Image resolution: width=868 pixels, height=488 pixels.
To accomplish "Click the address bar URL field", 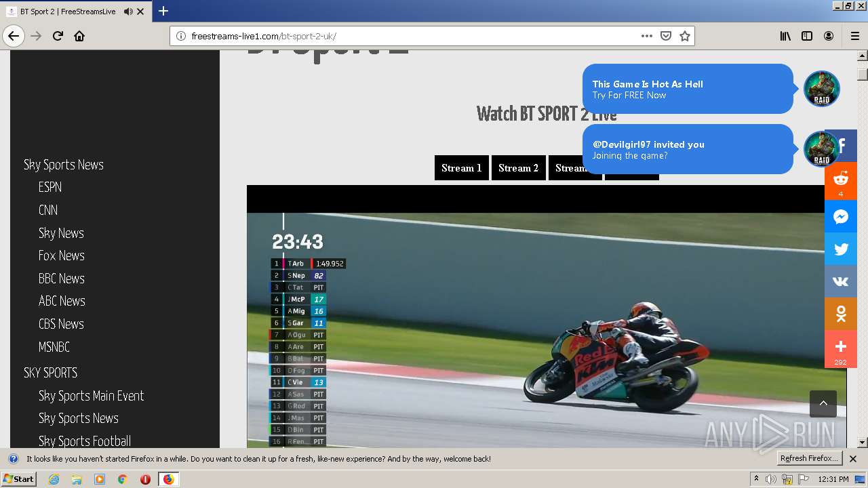I will pos(414,36).
